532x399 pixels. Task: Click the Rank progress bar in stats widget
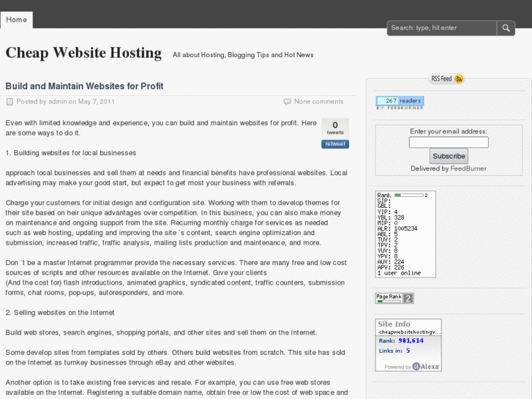pos(409,195)
